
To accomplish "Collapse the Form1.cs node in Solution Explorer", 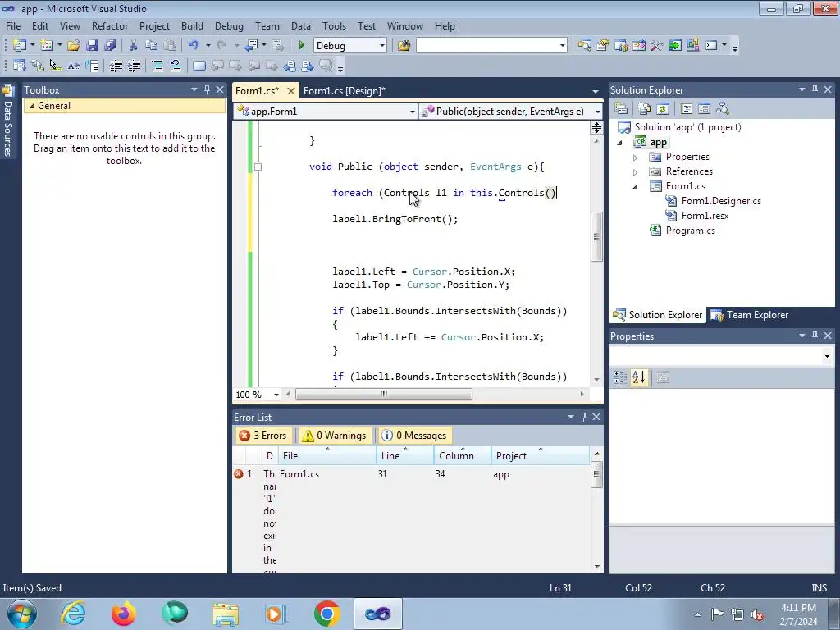I will (x=636, y=187).
